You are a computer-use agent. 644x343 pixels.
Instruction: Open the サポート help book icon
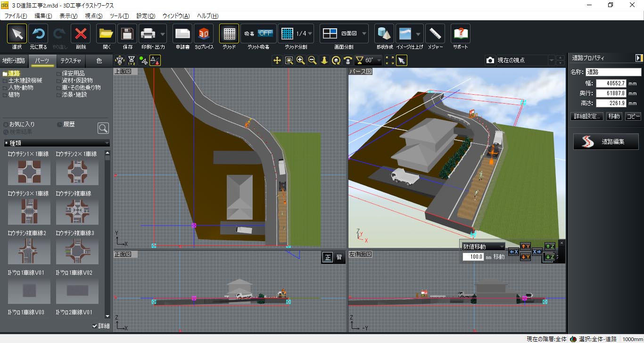coord(460,33)
